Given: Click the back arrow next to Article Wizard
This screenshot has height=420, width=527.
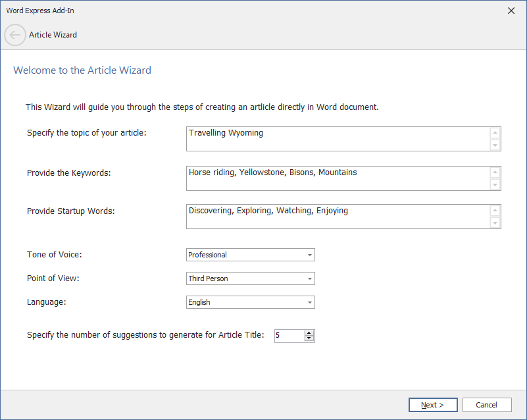Looking at the screenshot, I should (x=15, y=35).
